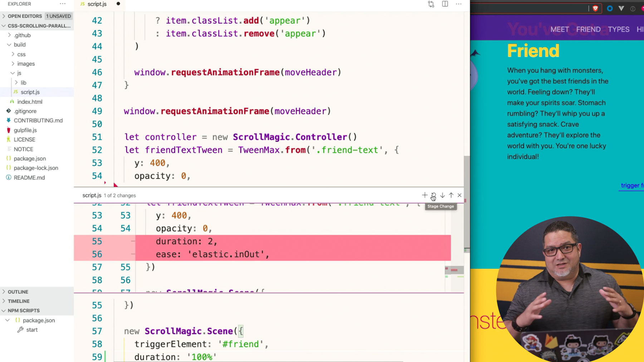Collapse the build folder
The image size is (644, 362).
(x=20, y=45)
